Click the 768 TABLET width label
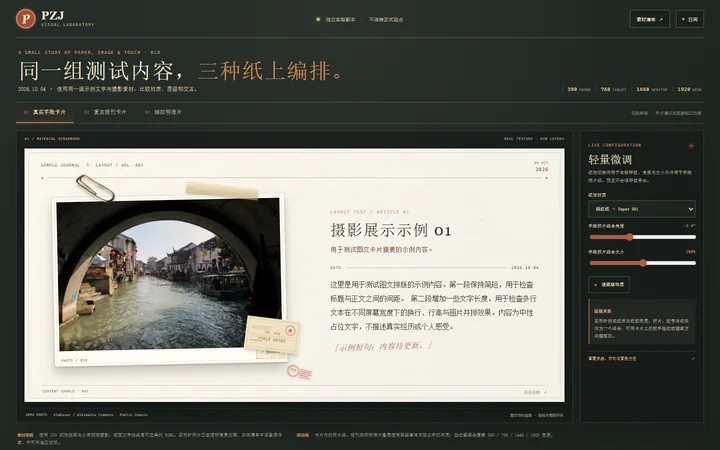Viewport: 720px width, 450px height. point(613,89)
